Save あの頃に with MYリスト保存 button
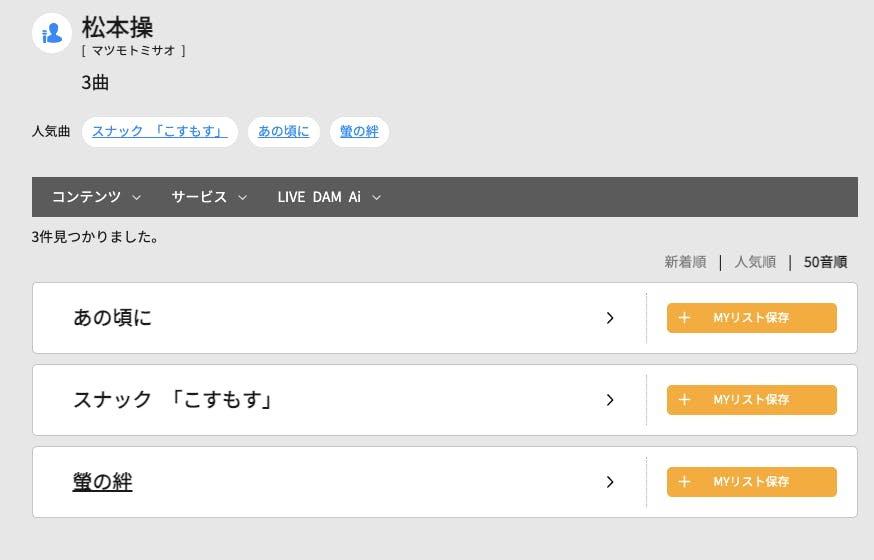 point(751,318)
